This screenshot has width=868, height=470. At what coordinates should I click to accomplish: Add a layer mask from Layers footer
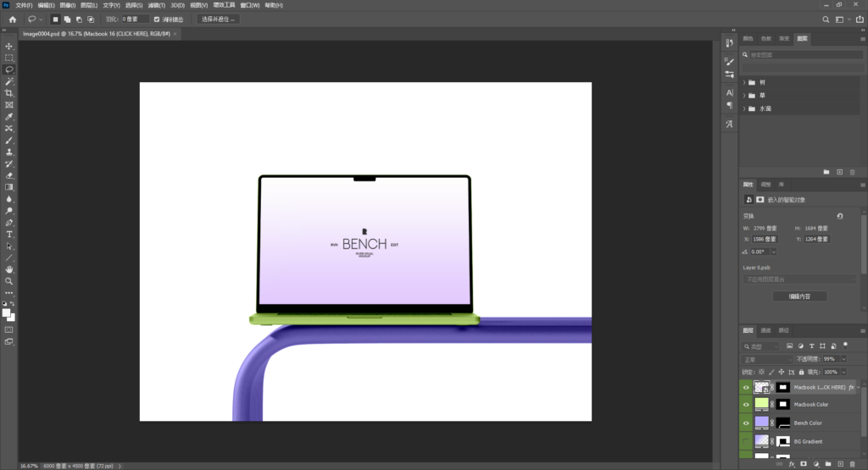(804, 464)
